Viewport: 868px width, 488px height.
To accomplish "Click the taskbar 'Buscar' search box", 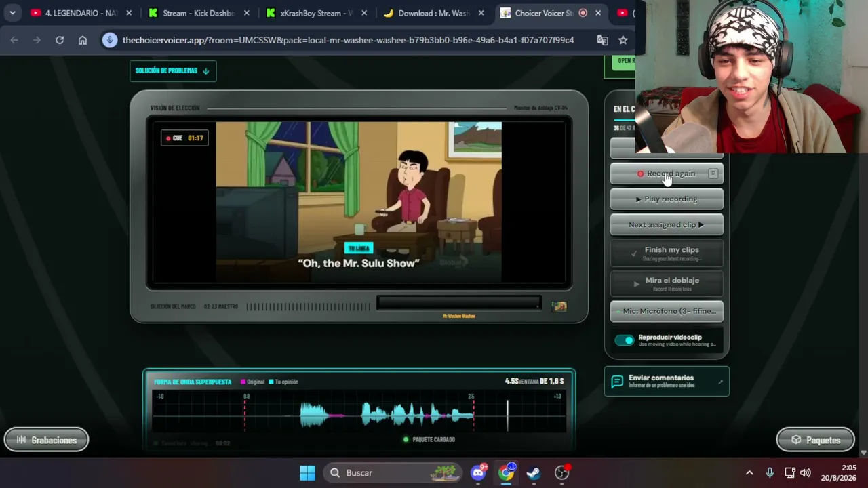I will [x=392, y=472].
